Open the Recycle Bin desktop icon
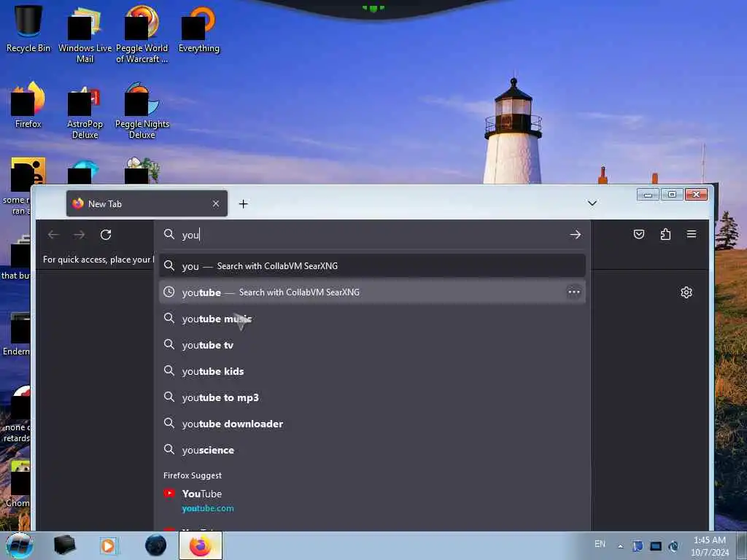Screen dimensions: 747x560 coord(28,28)
